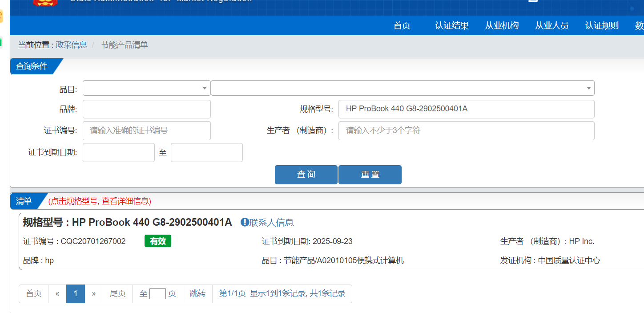This screenshot has height=313, width=644.
Task: Click the 清单 panel header
Action: point(24,201)
